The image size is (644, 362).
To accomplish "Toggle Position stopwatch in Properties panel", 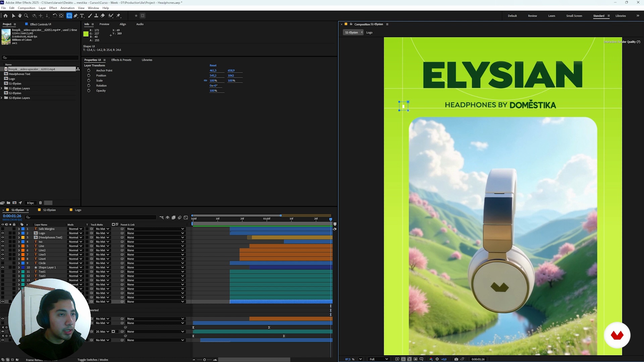I will (89, 75).
